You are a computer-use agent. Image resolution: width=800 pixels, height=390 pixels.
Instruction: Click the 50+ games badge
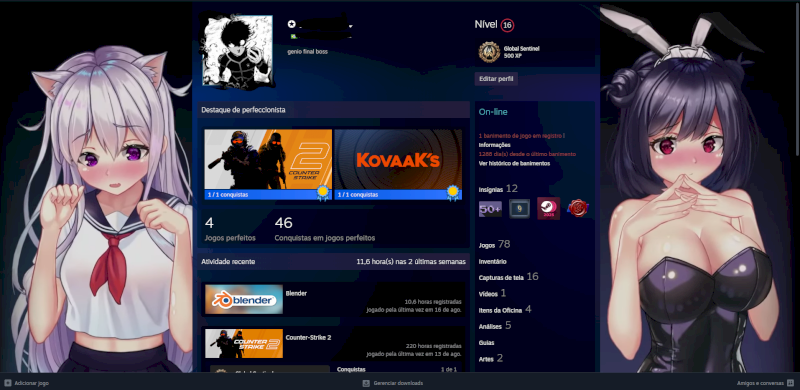click(x=490, y=209)
